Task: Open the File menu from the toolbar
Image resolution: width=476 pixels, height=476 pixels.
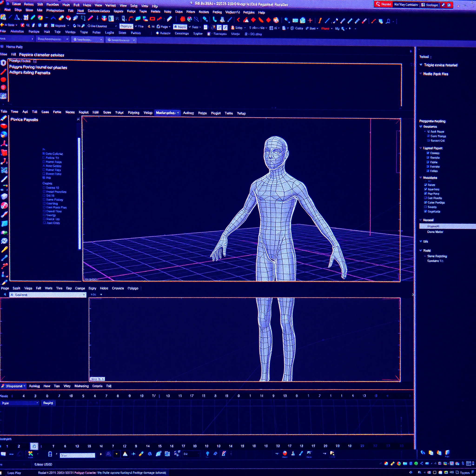Action: point(140,26)
